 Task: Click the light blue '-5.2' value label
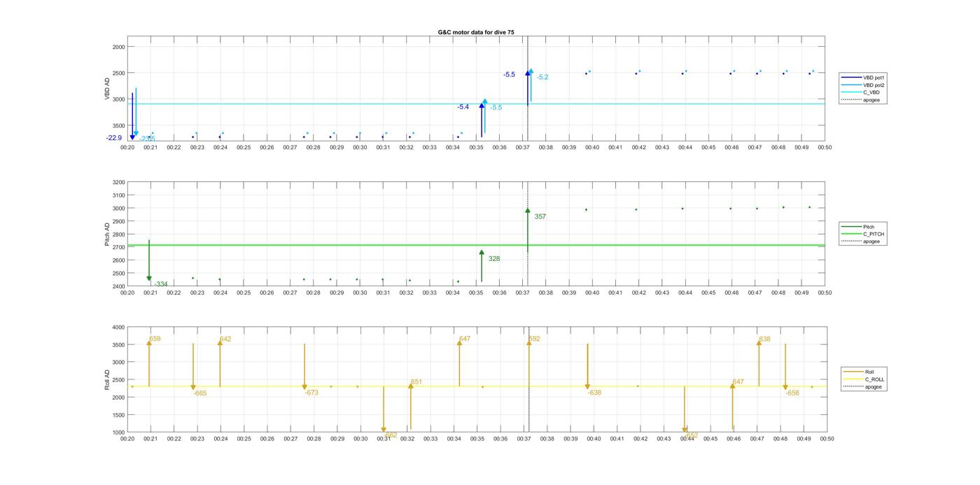point(542,77)
